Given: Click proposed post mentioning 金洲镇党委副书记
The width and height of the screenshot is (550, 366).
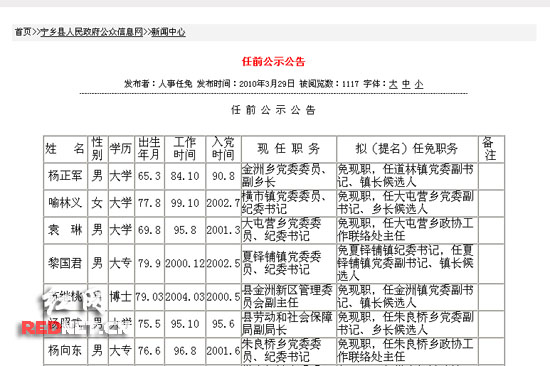Looking at the screenshot, I should tap(407, 297).
